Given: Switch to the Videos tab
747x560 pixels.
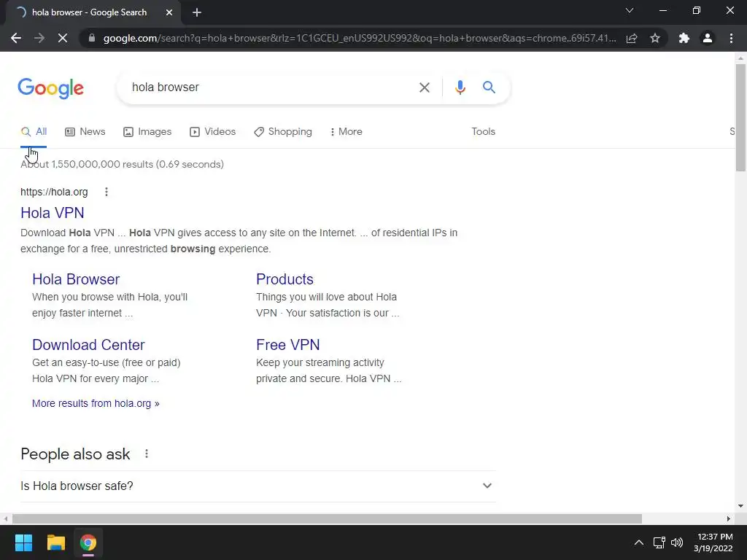Looking at the screenshot, I should click(212, 132).
